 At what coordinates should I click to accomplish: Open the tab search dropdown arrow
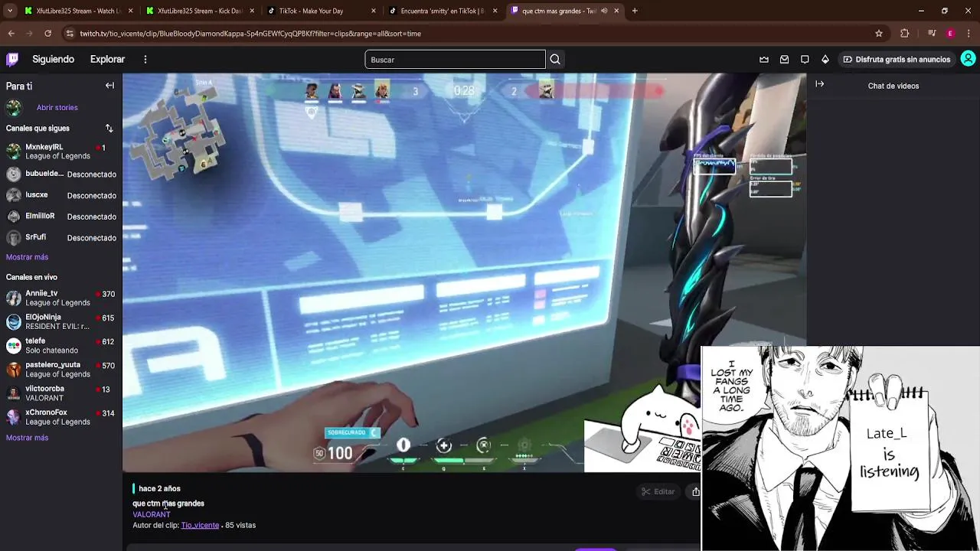tap(10, 11)
